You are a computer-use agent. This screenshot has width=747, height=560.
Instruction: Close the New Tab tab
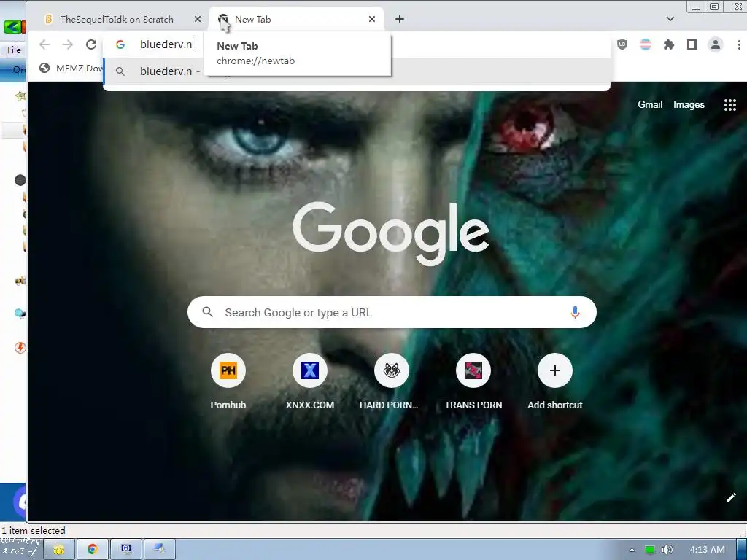[x=372, y=19]
